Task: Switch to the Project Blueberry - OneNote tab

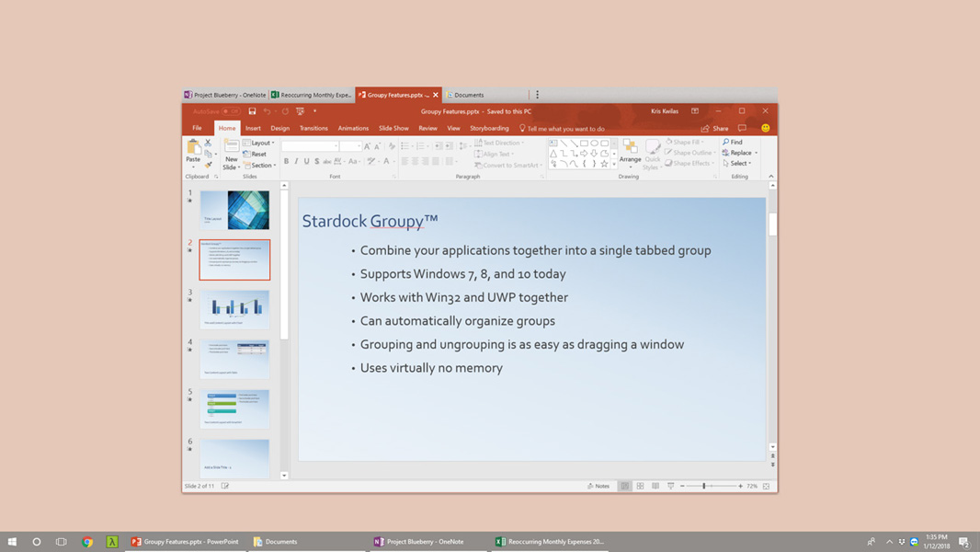Action: click(225, 95)
